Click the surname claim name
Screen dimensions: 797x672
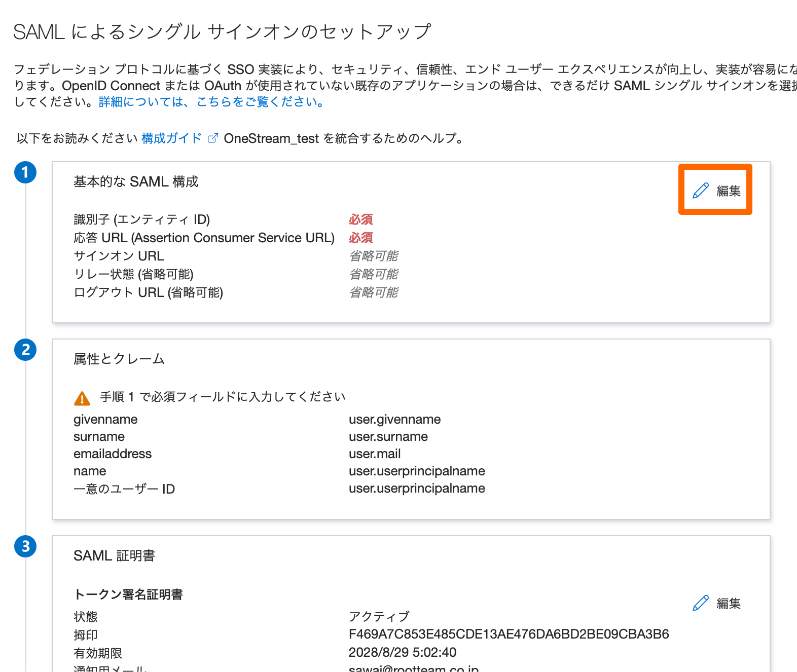99,437
